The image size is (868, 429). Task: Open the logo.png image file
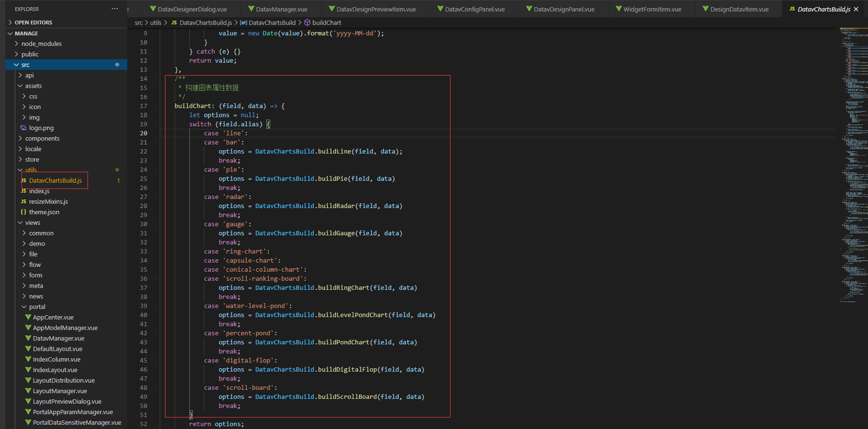(x=41, y=128)
